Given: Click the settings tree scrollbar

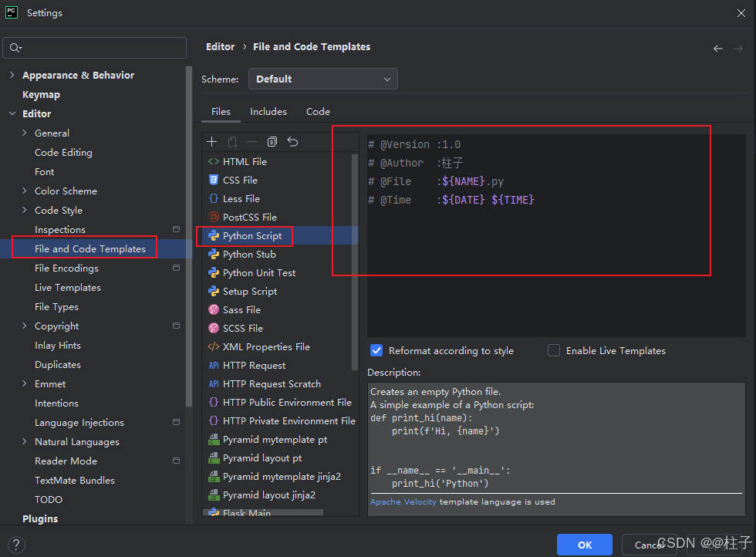Looking at the screenshot, I should 189,236.
